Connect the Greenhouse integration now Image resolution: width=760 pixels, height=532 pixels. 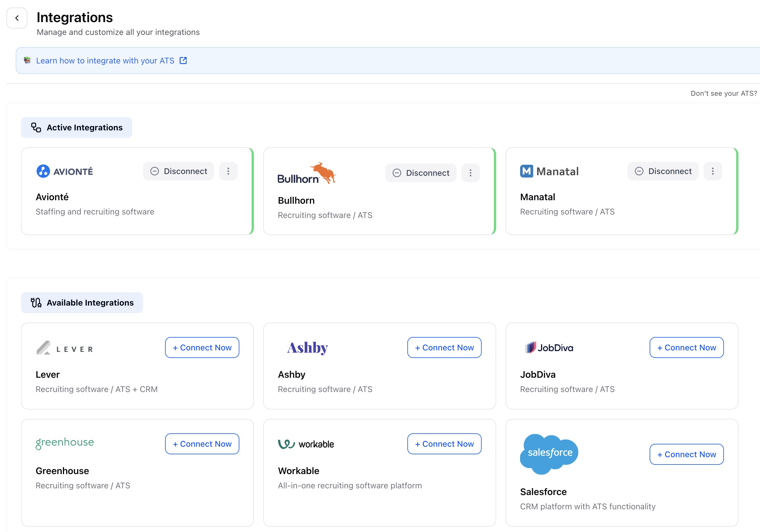(x=202, y=444)
